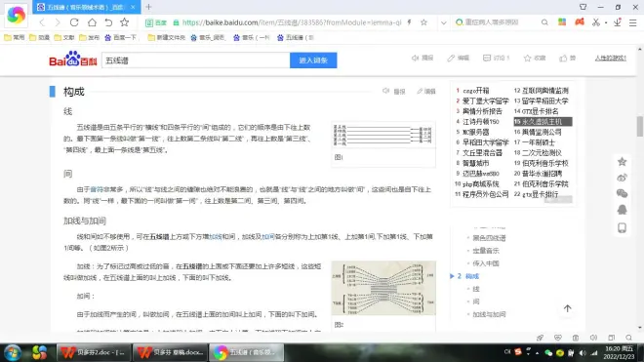Click the back-to-top arrow button
The height and width of the screenshot is (362, 644).
(x=567, y=308)
